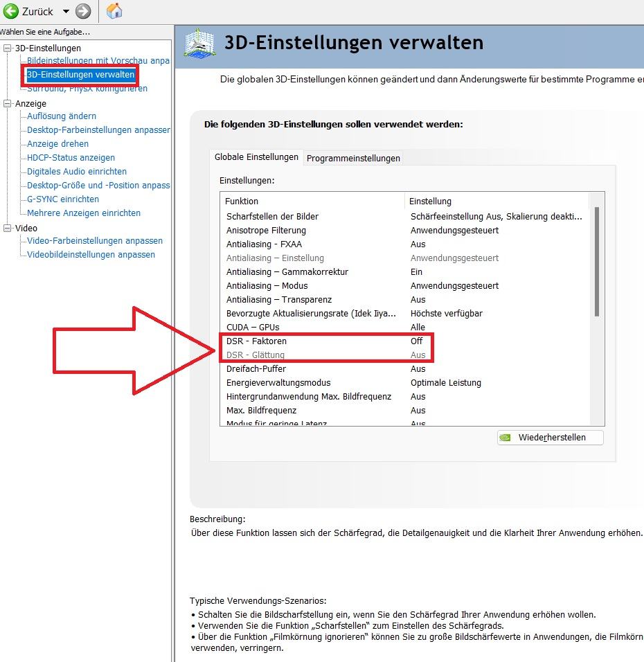644x662 pixels.
Task: Click the Funktion column header
Action: pos(312,202)
